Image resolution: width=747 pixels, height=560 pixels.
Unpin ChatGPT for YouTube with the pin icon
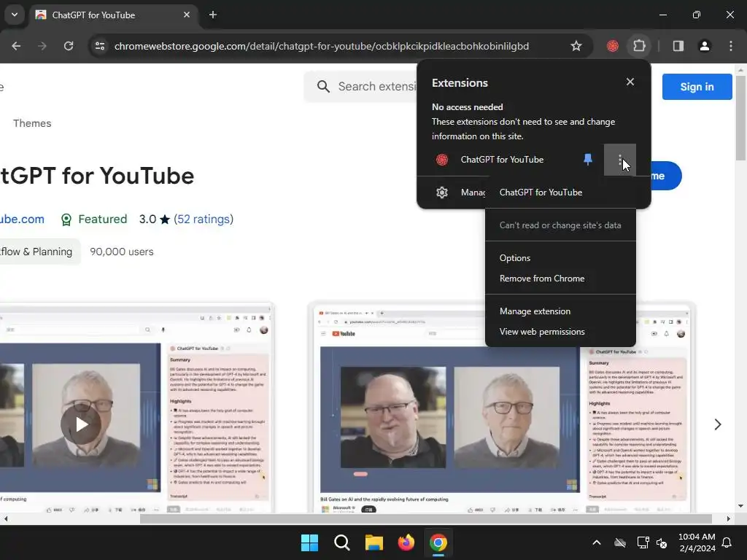point(588,160)
